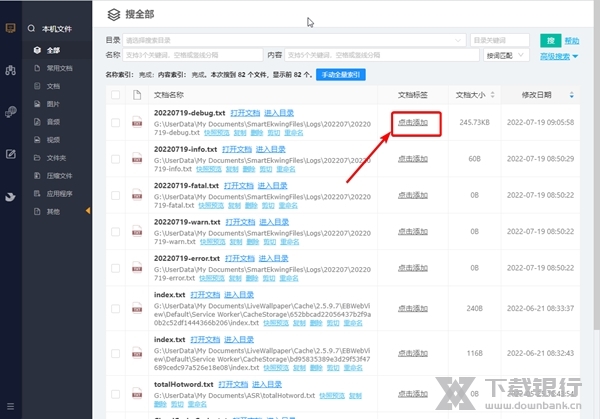Viewport: 600px width, 419px height.
Task: Click TXT file icon of 20220719-error.txt
Action: click(137, 267)
